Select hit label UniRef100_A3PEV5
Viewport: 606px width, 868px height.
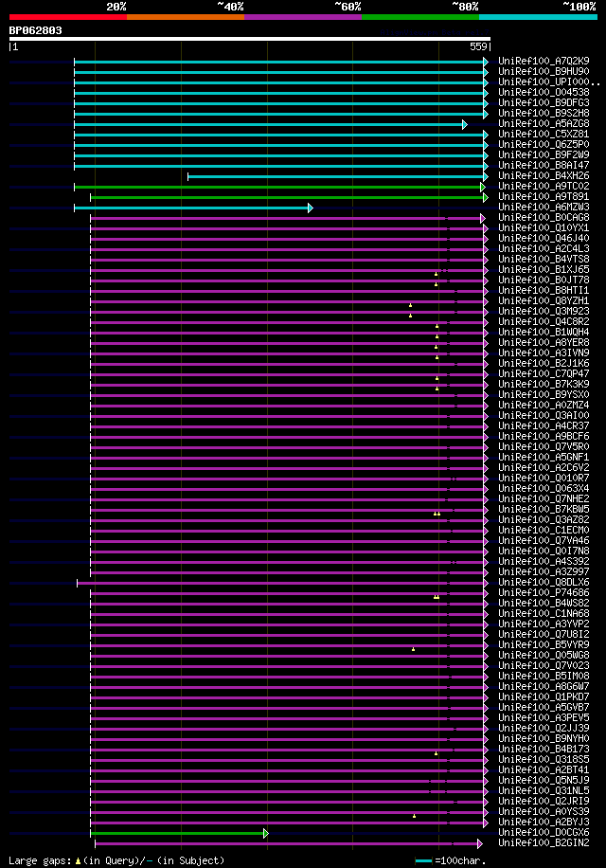[544, 718]
